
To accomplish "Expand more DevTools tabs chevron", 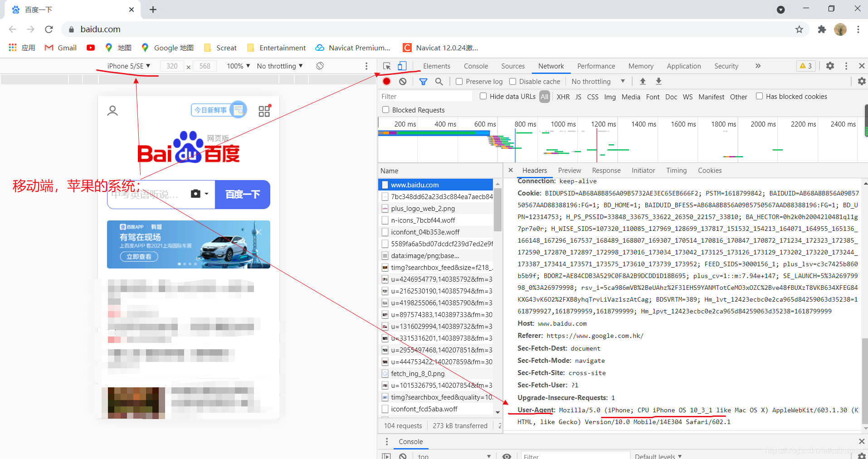I will click(x=758, y=66).
